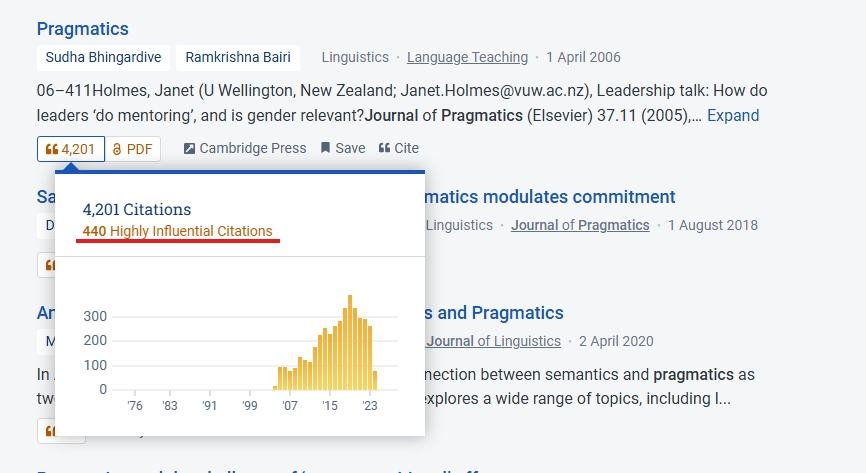Open author Sudha Bhingardive's profile
The image size is (866, 473).
click(103, 57)
